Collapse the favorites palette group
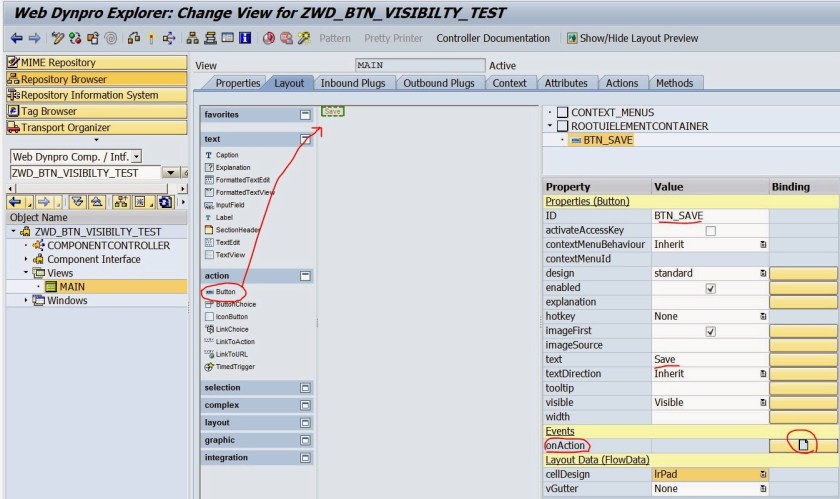This screenshot has height=499, width=840. pos(305,115)
